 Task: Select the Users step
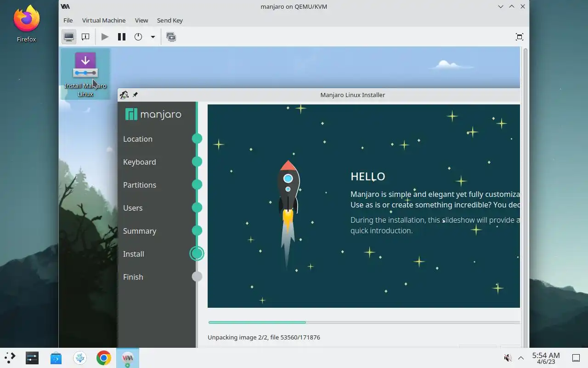point(133,208)
